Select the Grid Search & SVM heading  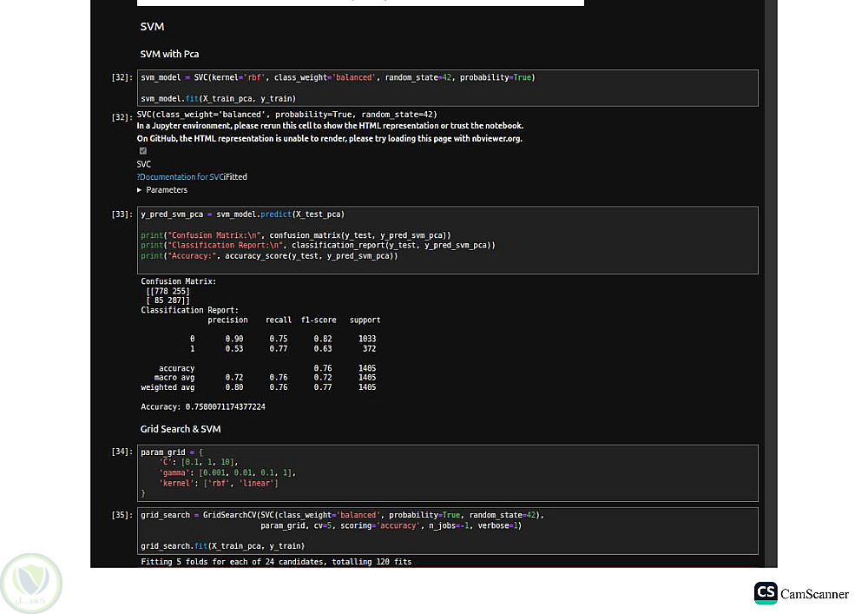(x=181, y=429)
